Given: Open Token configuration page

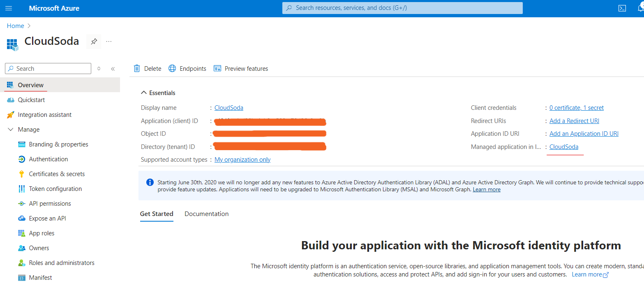Looking at the screenshot, I should [x=55, y=189].
